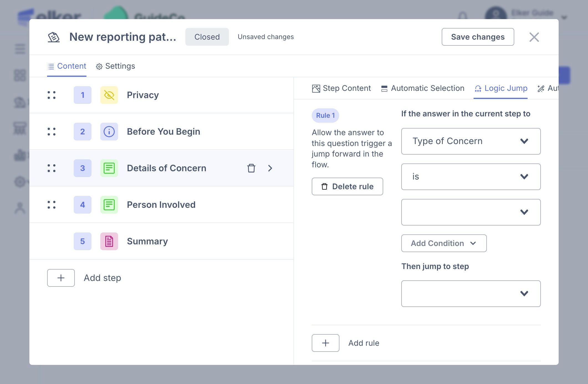Click the drag handle for Privacy step
Screen dimensions: 588x384
point(52,95)
